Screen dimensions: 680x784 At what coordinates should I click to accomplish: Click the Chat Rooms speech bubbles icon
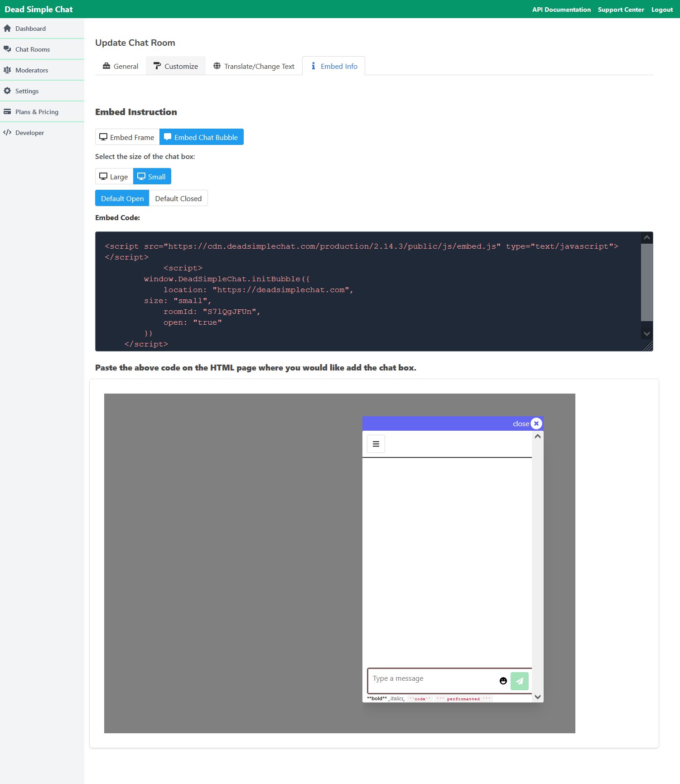tap(7, 49)
